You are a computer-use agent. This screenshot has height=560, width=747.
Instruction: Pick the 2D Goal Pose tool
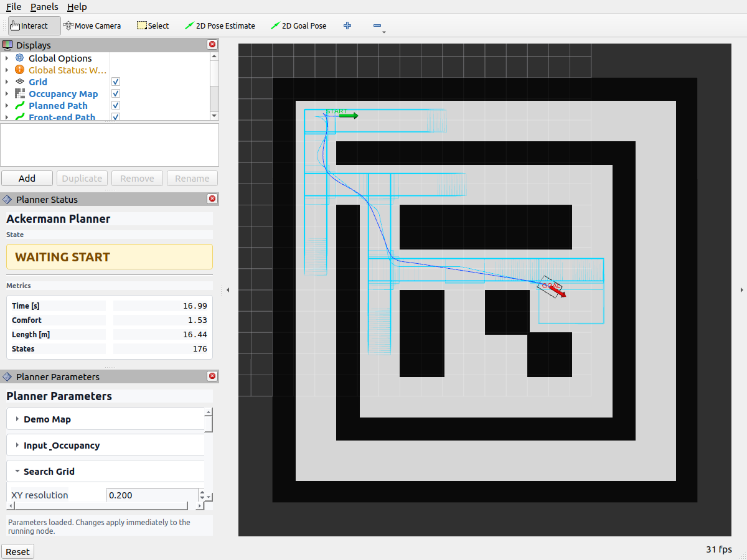[299, 26]
